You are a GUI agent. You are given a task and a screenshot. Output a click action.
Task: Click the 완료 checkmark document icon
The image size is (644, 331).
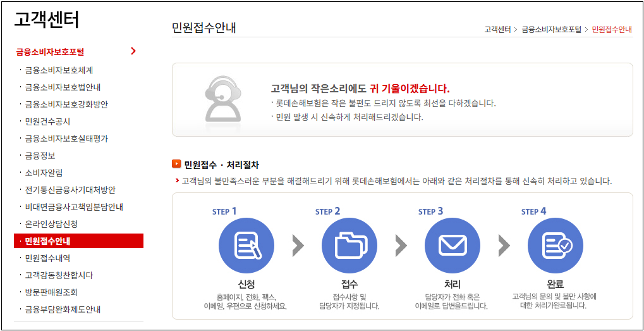click(556, 246)
